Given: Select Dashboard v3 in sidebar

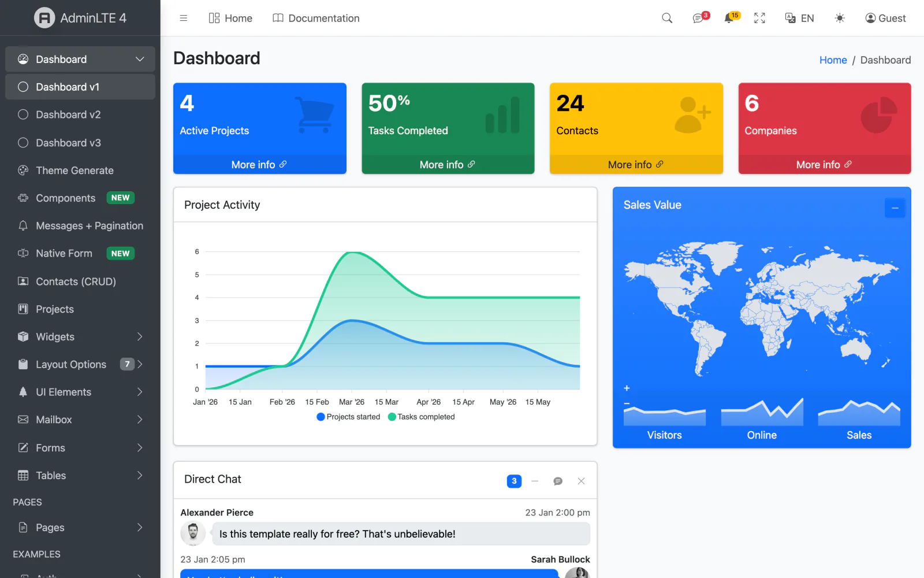Looking at the screenshot, I should [x=80, y=143].
